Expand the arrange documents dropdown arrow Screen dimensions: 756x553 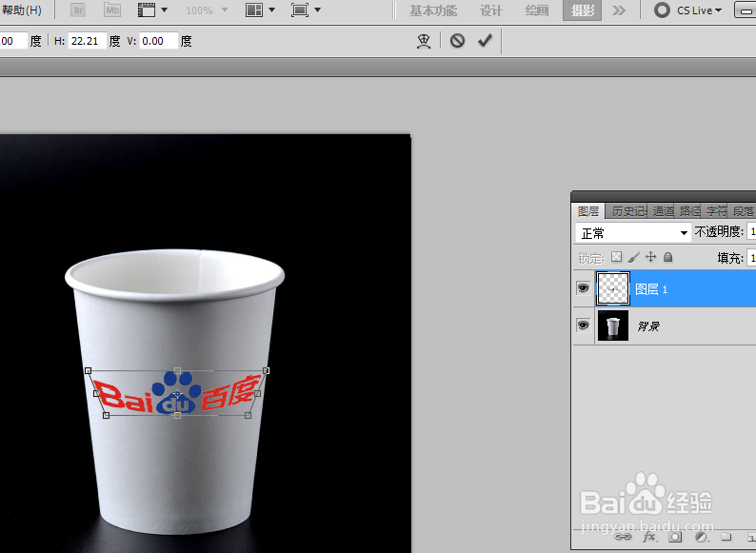pyautogui.click(x=272, y=10)
